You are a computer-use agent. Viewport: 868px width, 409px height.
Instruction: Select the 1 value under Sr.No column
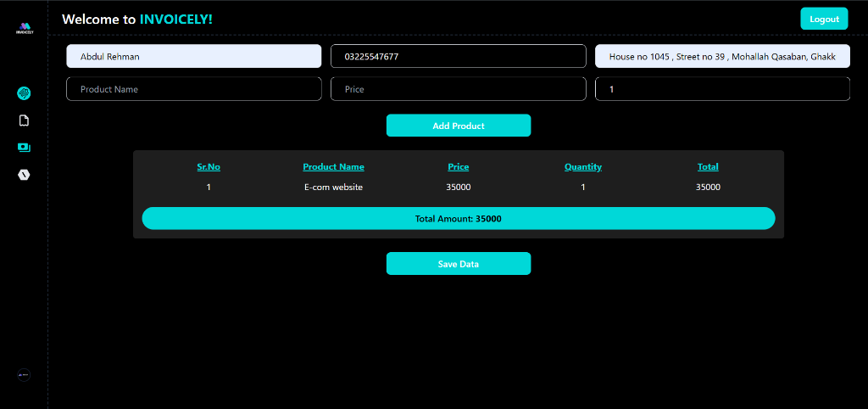tap(209, 188)
